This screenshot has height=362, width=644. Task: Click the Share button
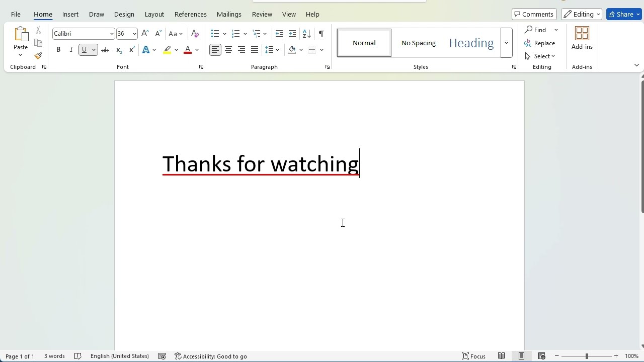[624, 14]
